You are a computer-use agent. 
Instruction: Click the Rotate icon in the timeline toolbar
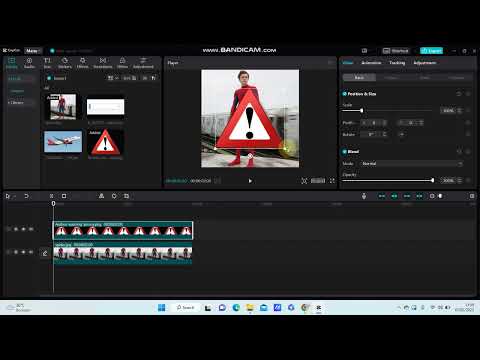(x=114, y=196)
